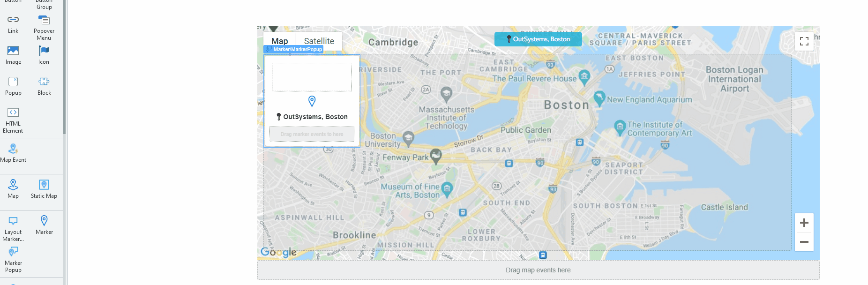Click Drag marker events to here area
This screenshot has width=868, height=285.
pos(312,134)
